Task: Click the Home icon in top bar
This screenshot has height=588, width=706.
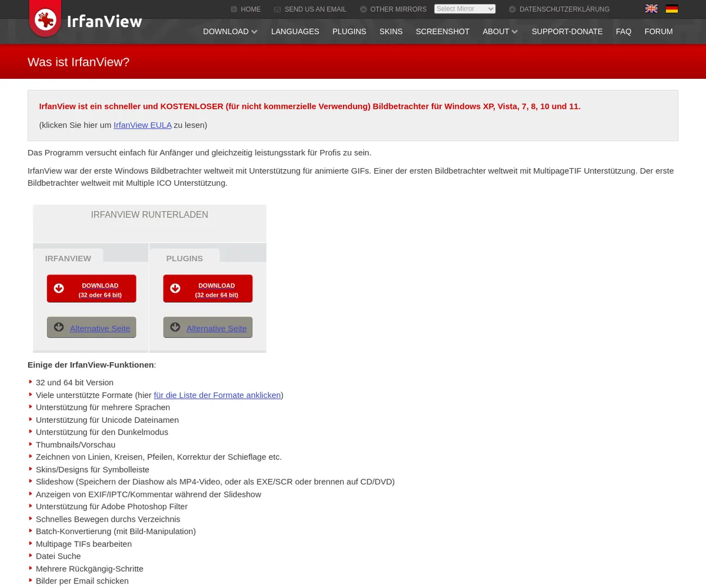Action: coord(234,9)
